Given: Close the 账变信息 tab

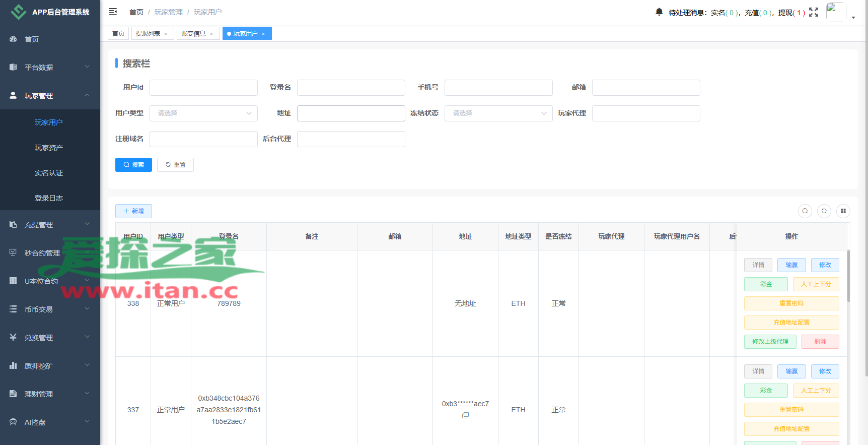Looking at the screenshot, I should pyautogui.click(x=211, y=34).
